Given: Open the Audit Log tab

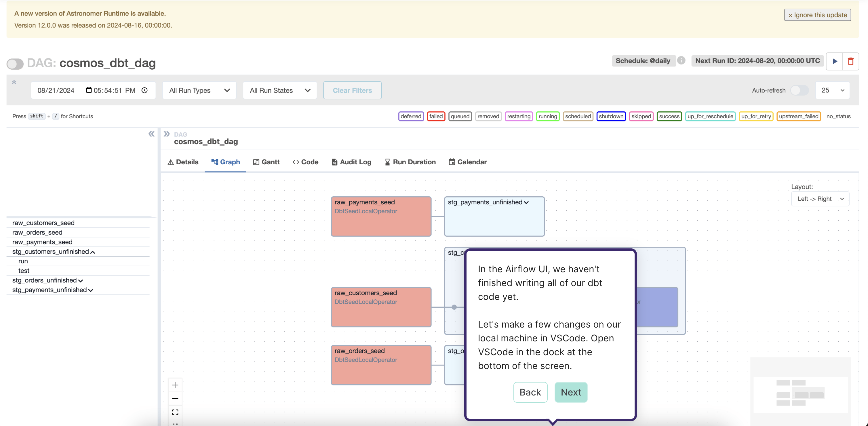Looking at the screenshot, I should point(351,162).
